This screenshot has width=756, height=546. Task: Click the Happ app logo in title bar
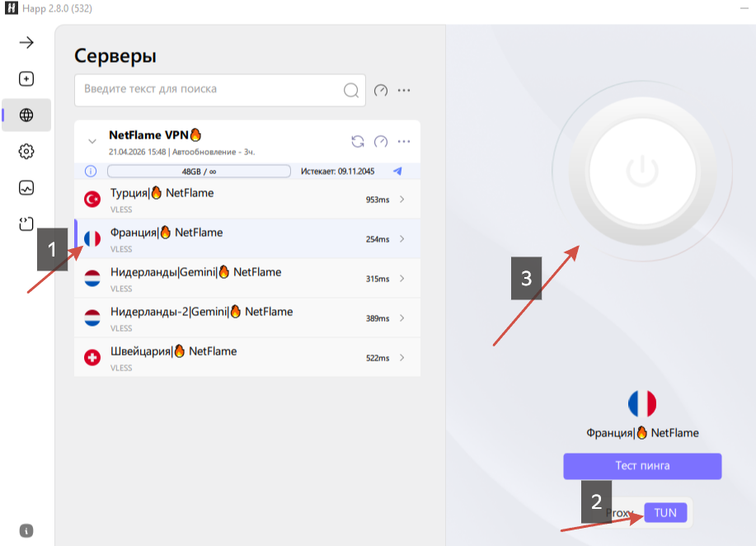pyautogui.click(x=12, y=8)
